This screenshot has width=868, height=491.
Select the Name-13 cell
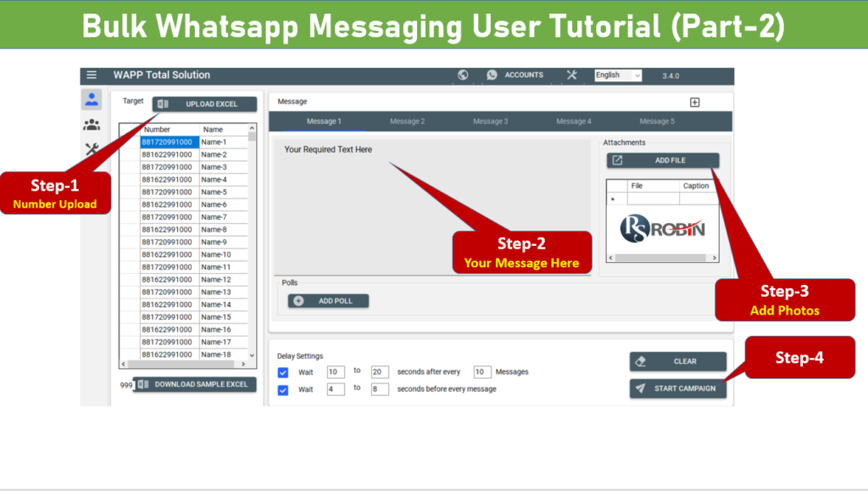click(x=224, y=292)
